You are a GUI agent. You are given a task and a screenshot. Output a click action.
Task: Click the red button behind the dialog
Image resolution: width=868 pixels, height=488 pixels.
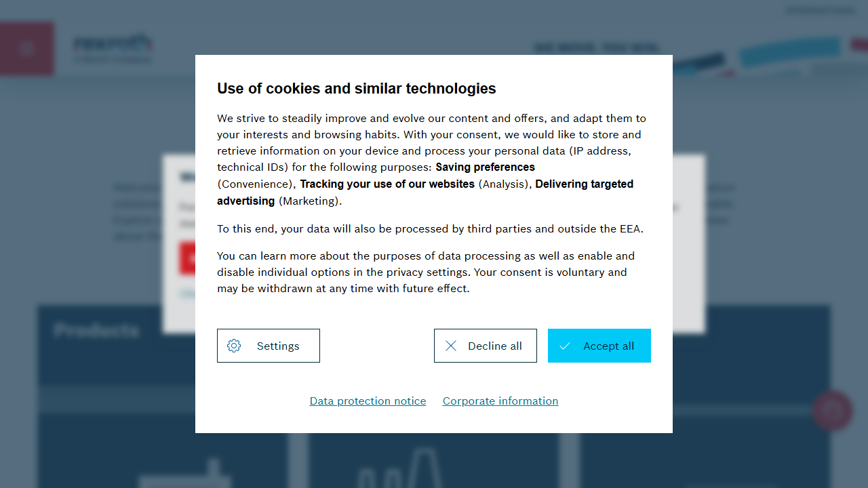tap(187, 258)
